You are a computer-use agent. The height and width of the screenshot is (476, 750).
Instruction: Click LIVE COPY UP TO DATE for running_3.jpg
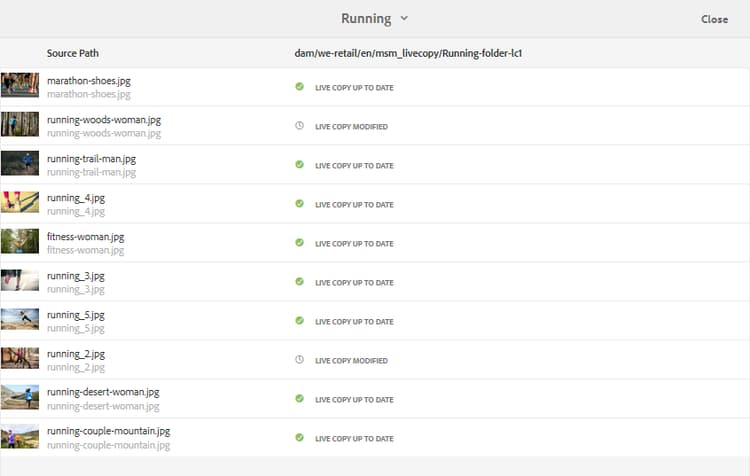[354, 283]
